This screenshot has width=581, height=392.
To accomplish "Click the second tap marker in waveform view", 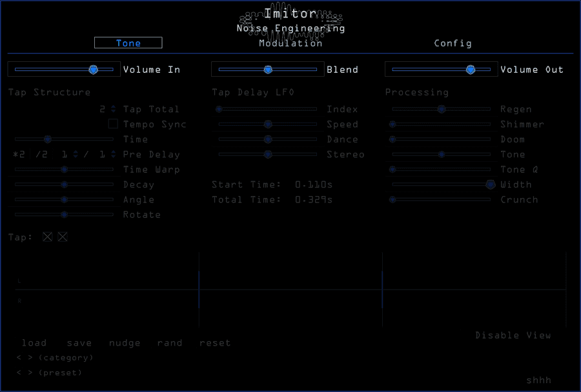I will 382,289.
